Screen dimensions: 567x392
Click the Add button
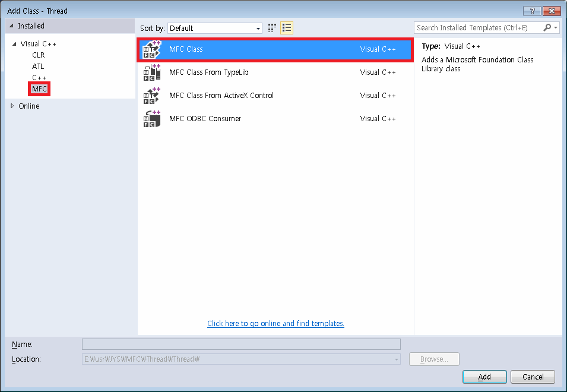tap(484, 377)
